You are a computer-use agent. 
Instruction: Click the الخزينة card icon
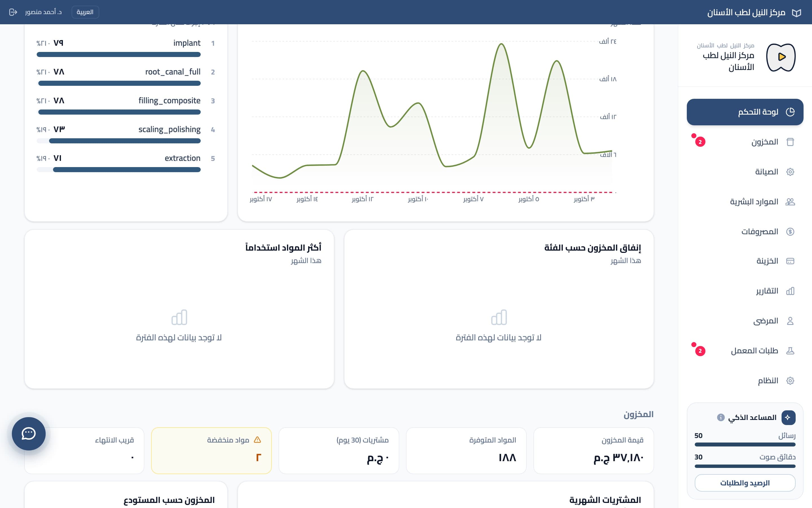[x=790, y=261]
